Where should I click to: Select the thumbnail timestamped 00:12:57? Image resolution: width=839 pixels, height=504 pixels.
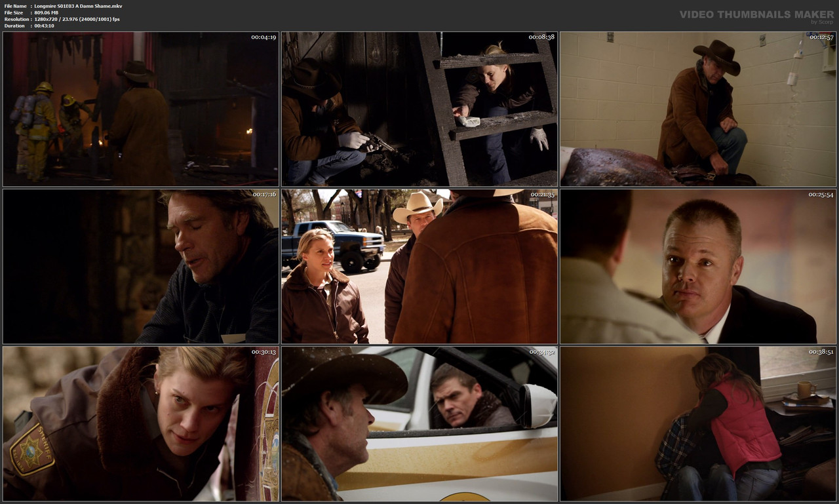pyautogui.click(x=698, y=109)
